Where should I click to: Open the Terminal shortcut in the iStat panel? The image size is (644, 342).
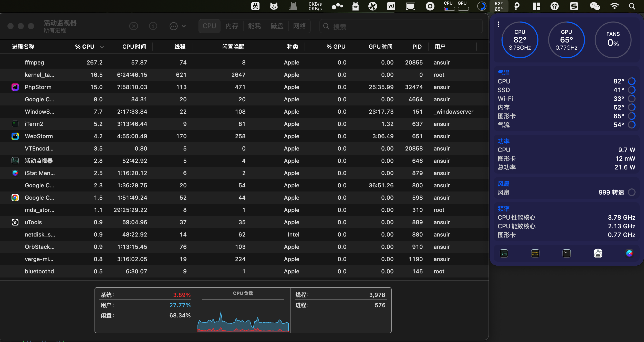[566, 253]
